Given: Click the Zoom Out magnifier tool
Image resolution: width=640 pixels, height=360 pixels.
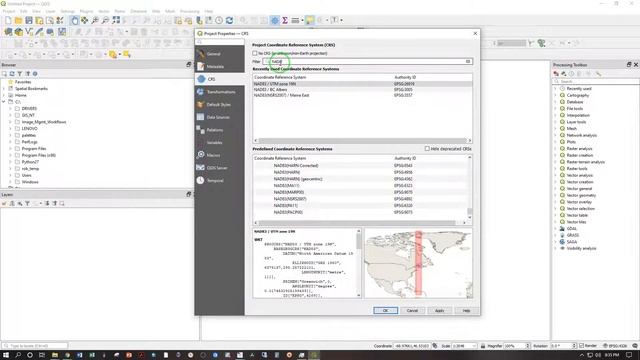Looking at the screenshot, I should 105,20.
